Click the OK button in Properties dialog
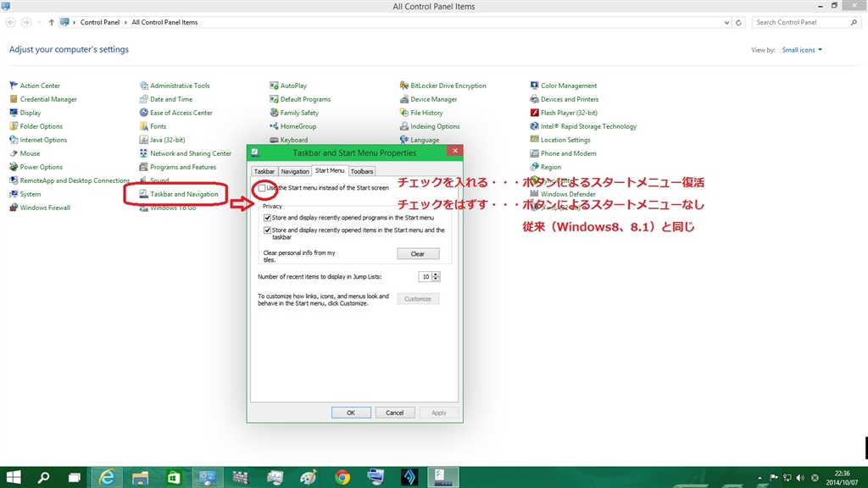Viewport: 868px width, 488px height. point(351,413)
